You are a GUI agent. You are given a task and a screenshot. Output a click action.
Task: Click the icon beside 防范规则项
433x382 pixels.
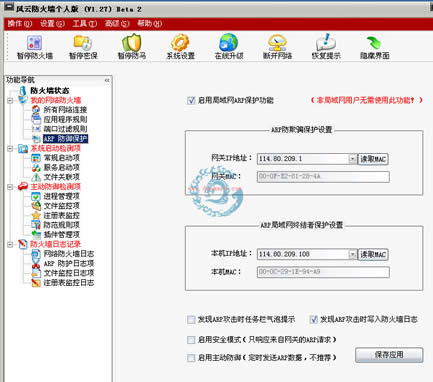[36, 225]
